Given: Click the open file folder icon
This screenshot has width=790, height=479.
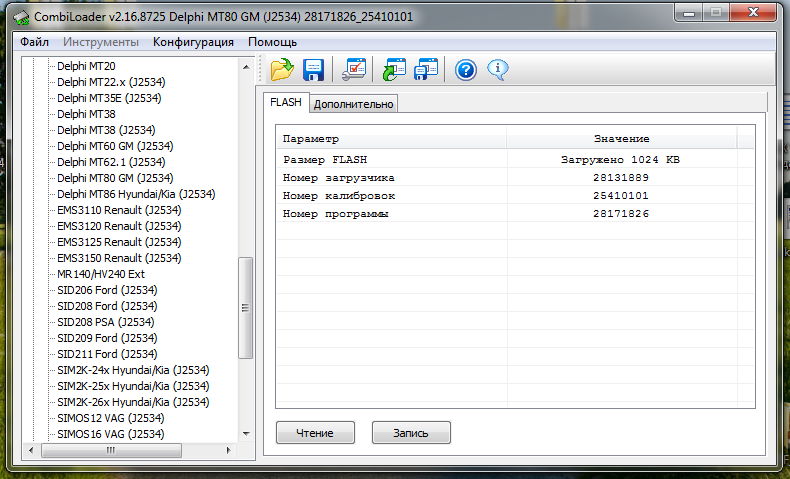Looking at the screenshot, I should [x=281, y=70].
